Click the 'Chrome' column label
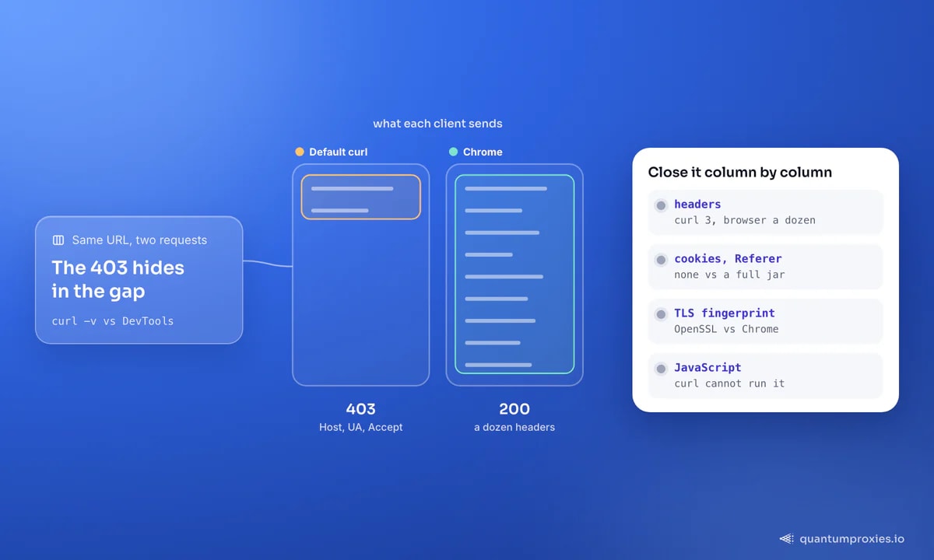 coord(483,152)
